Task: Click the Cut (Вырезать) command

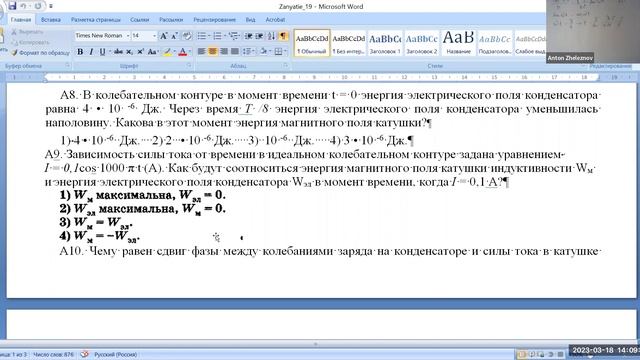Action: coord(27,32)
